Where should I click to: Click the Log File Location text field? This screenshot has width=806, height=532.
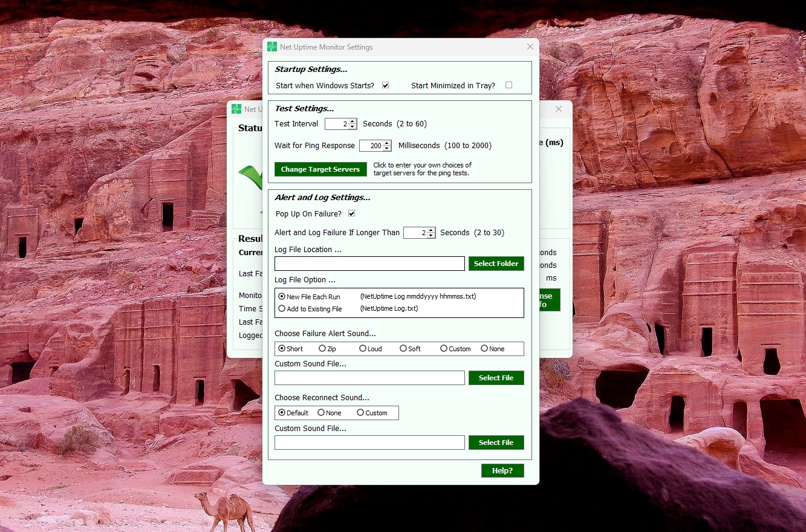pyautogui.click(x=369, y=264)
